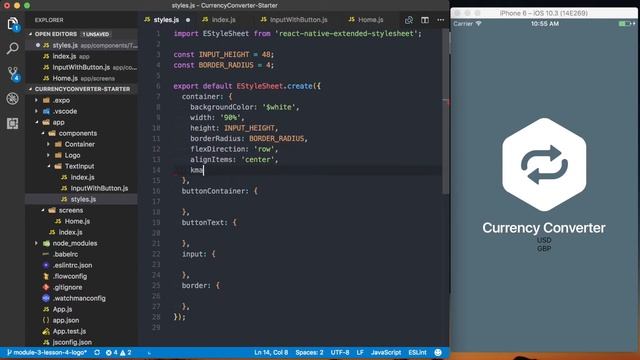Open Home.js in Open Editors list
640x360 pixels.
82,78
